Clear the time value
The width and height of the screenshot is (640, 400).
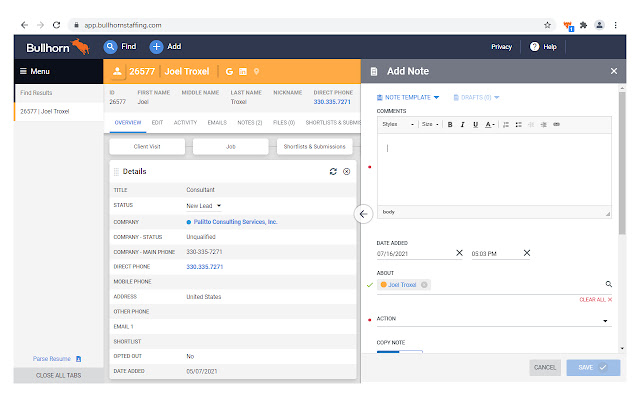(x=527, y=253)
